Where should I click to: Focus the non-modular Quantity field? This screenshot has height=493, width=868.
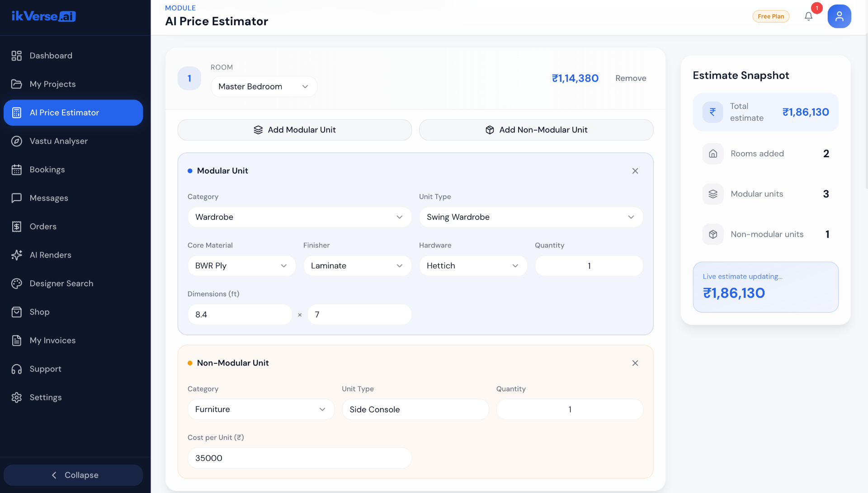click(570, 409)
